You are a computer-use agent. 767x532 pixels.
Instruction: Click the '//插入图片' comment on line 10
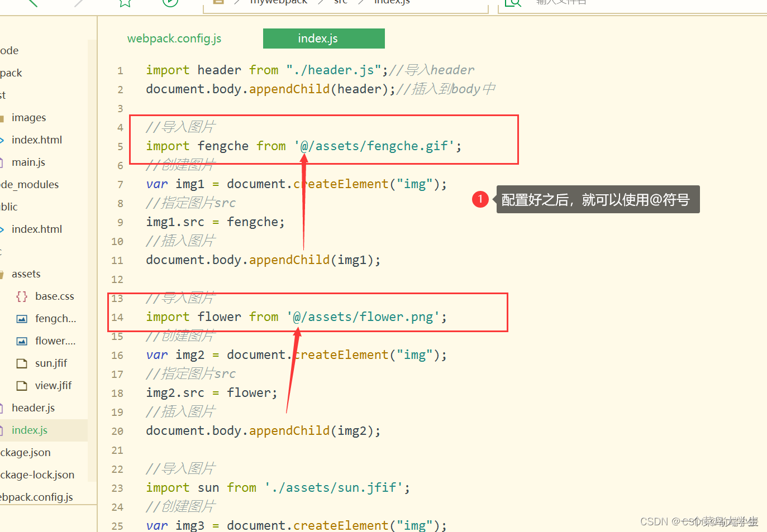coord(180,241)
